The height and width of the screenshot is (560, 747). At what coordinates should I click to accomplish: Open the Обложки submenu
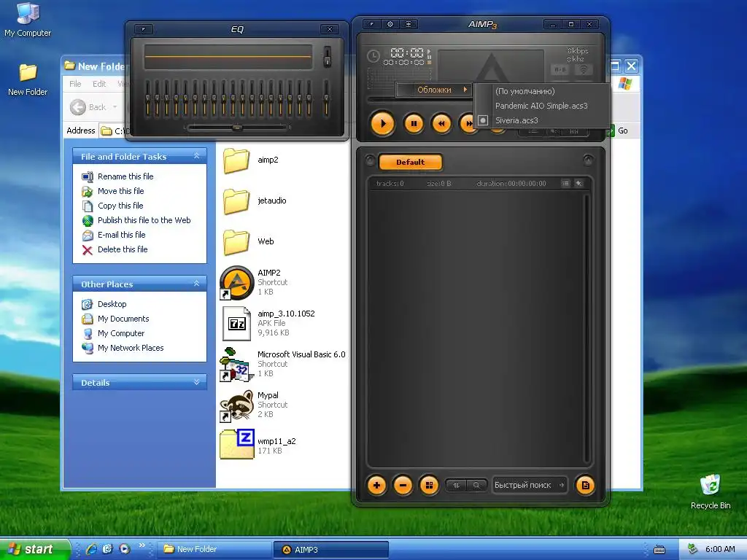[x=434, y=90]
